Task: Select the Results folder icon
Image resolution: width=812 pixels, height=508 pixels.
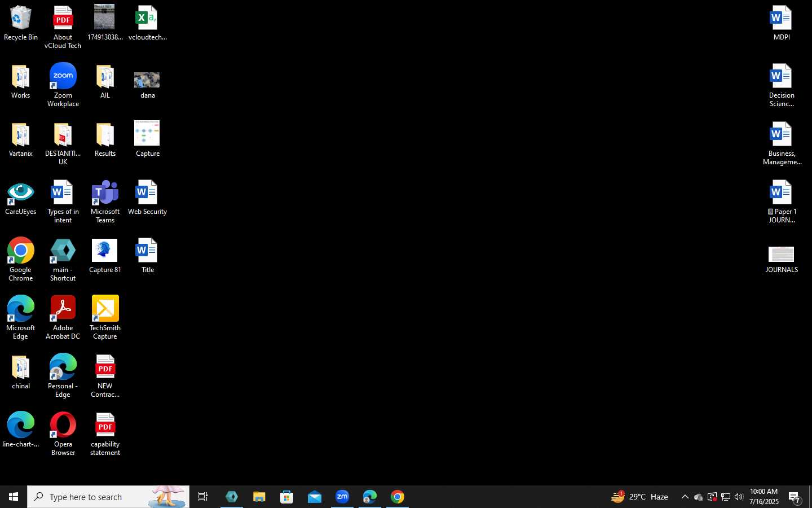Action: pyautogui.click(x=105, y=141)
